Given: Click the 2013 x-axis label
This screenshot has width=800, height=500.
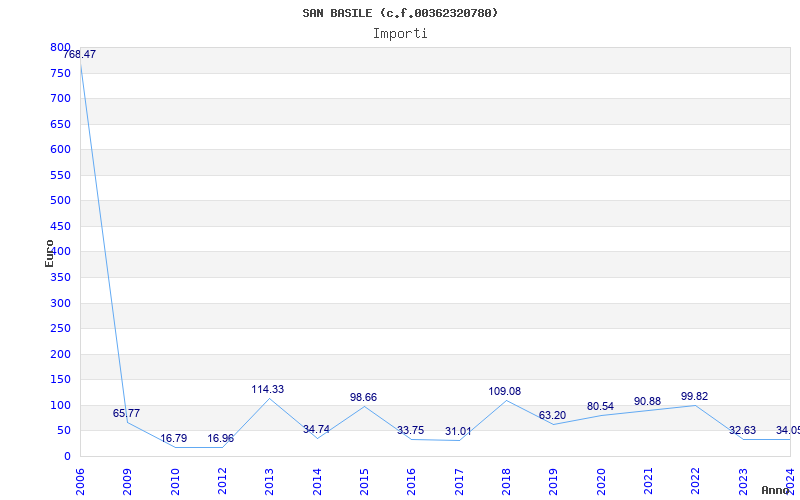Looking at the screenshot, I should pos(269,481).
